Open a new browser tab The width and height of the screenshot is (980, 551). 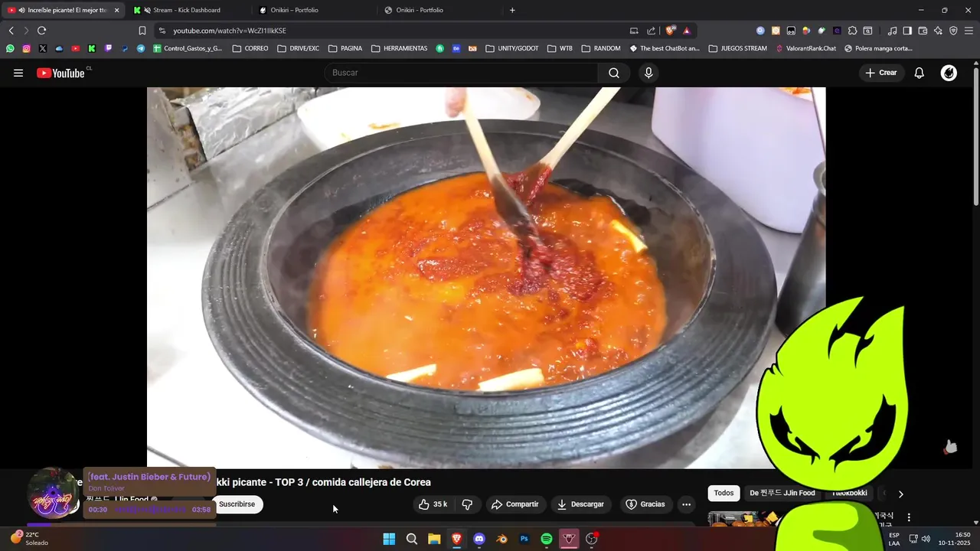512,10
